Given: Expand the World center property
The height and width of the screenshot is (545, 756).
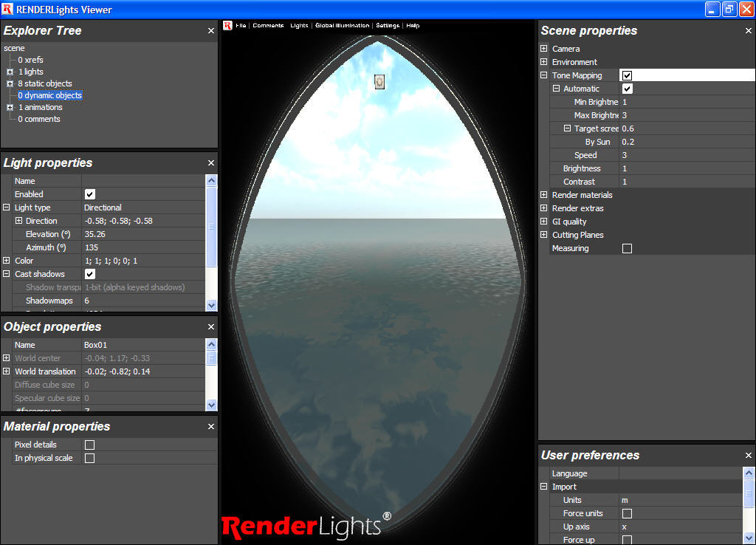Looking at the screenshot, I should (x=6, y=358).
